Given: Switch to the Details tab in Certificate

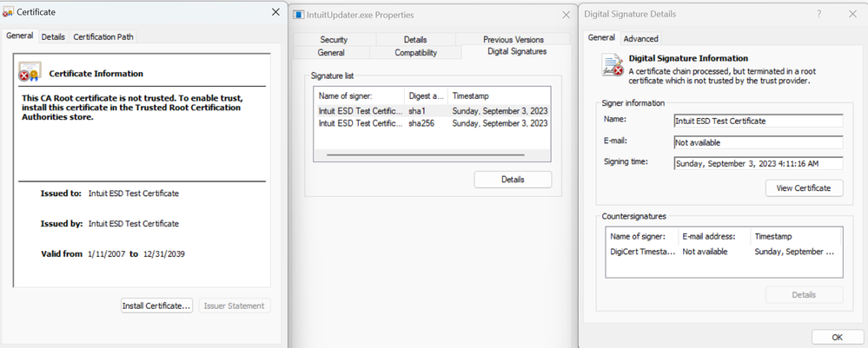Looking at the screenshot, I should [x=53, y=37].
